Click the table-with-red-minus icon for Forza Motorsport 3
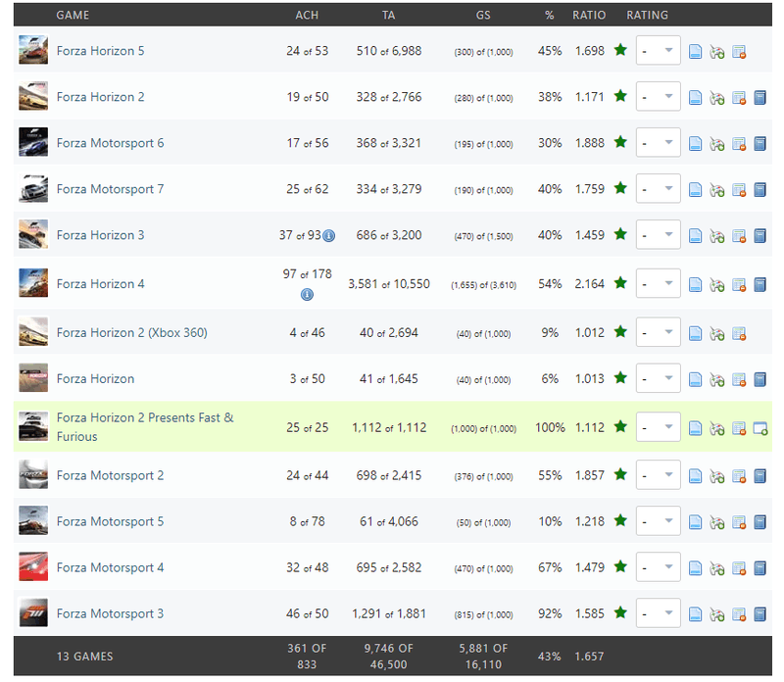 point(739,614)
